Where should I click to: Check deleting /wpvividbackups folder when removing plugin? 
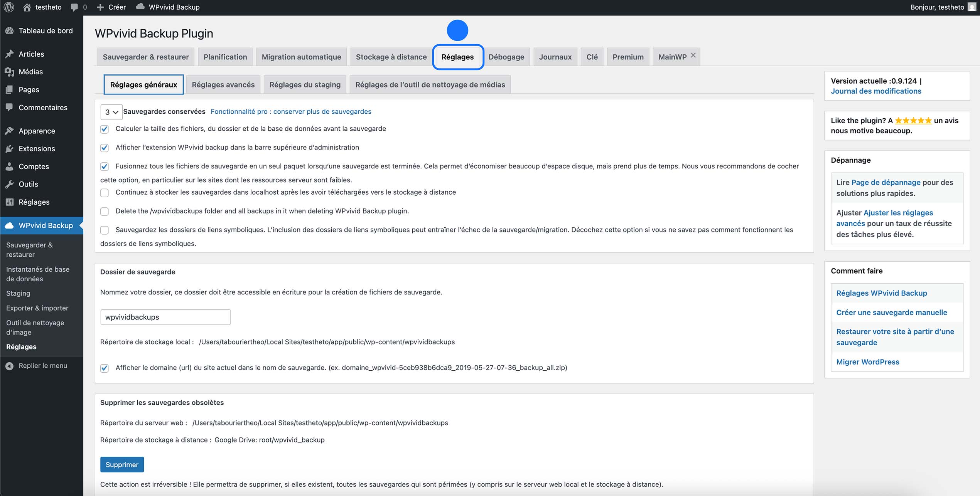point(104,211)
